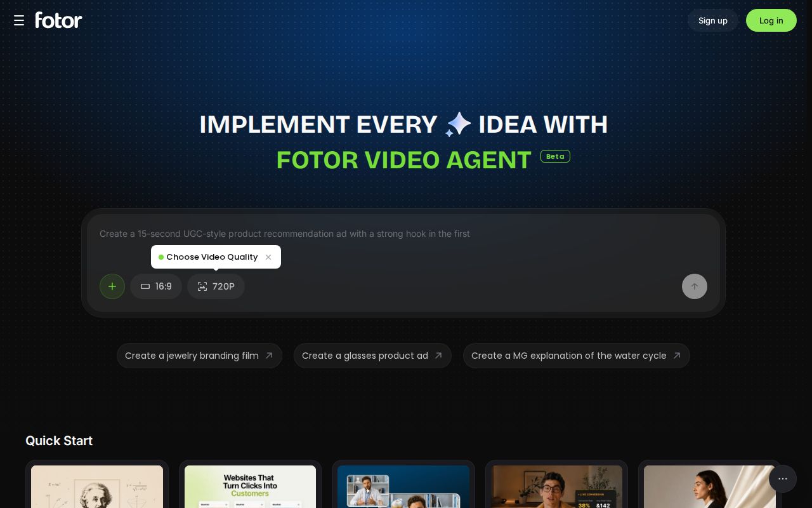Viewport: 812px width, 508px height.
Task: Click arrow icon on water cycle chip
Action: [677, 356]
